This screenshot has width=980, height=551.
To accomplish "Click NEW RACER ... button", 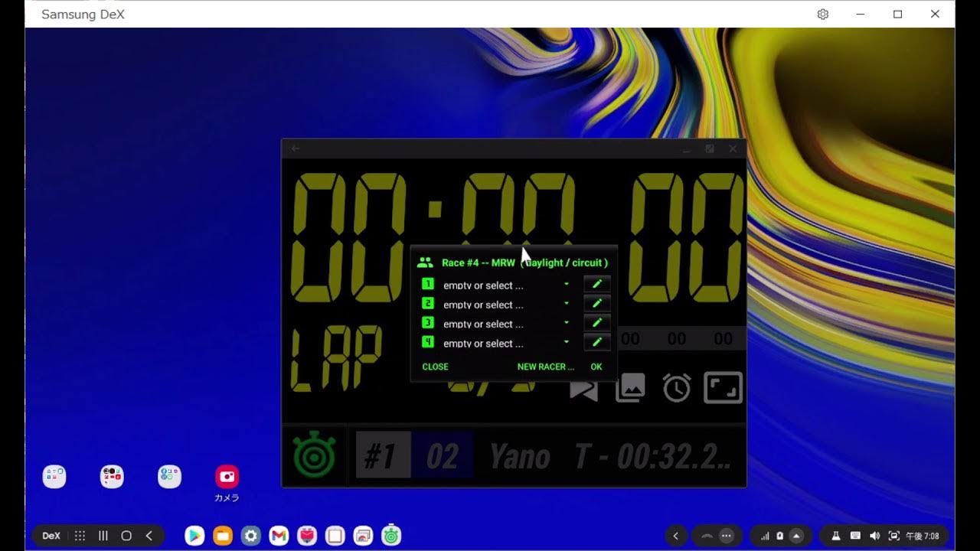I will [x=545, y=367].
